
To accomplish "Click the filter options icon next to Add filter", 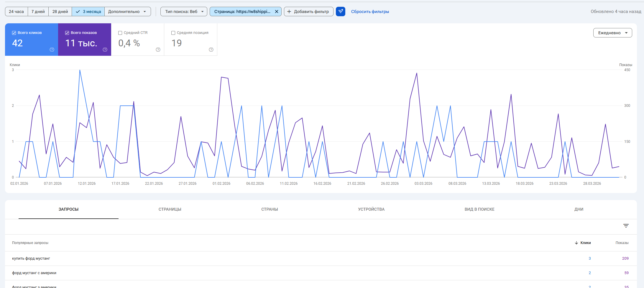I will tap(340, 12).
